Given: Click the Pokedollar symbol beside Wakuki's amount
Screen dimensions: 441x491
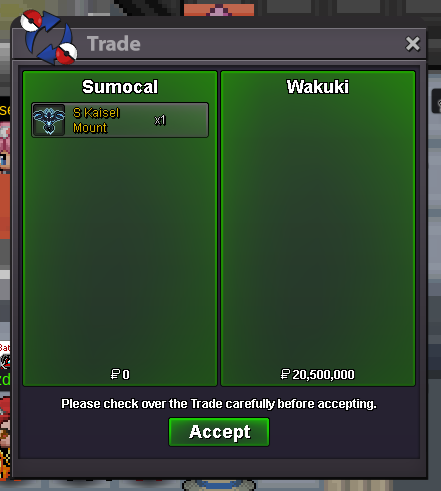Looking at the screenshot, I should [x=285, y=374].
